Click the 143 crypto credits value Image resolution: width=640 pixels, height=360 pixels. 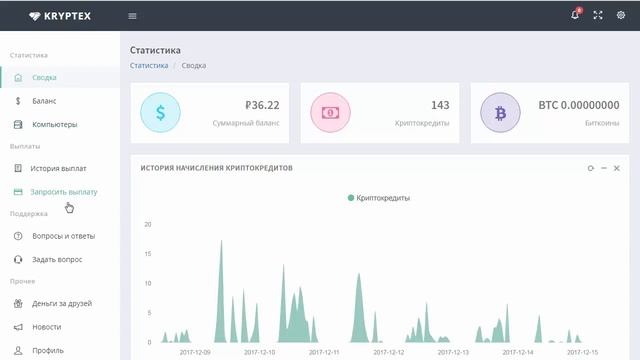point(440,105)
